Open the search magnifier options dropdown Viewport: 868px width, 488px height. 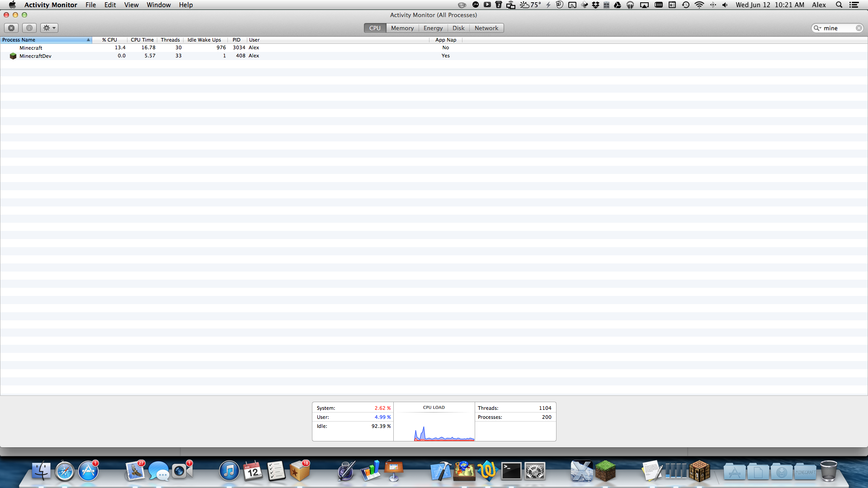tap(817, 28)
